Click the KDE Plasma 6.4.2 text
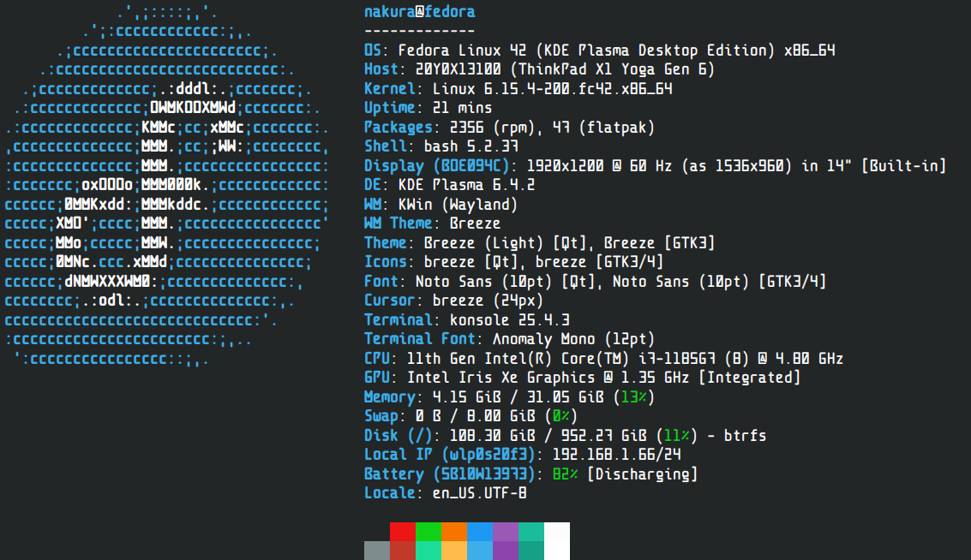This screenshot has height=560, width=971. click(x=466, y=185)
